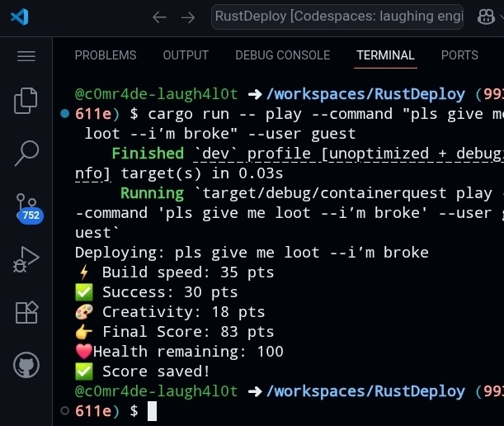The height and width of the screenshot is (426, 504).
Task: Switch to the DEBUG CONSOLE tab
Action: pos(283,55)
